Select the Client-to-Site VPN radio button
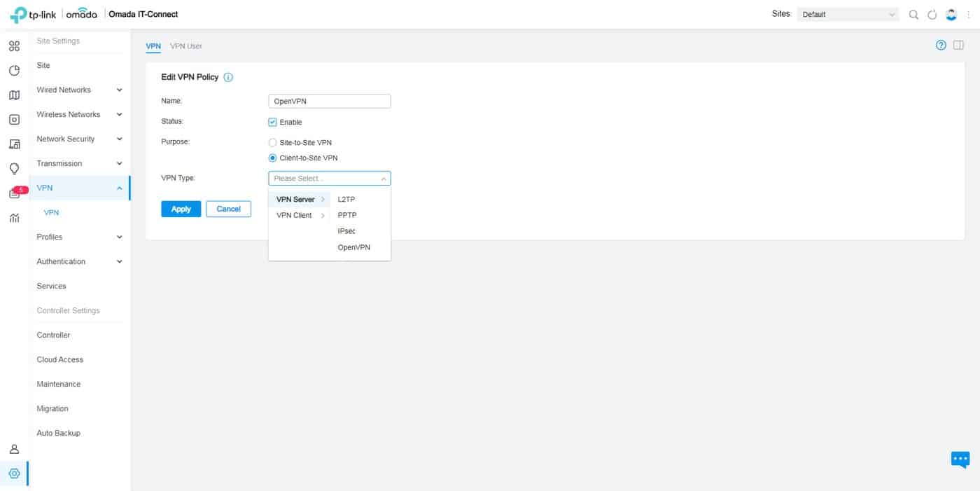 coord(273,158)
